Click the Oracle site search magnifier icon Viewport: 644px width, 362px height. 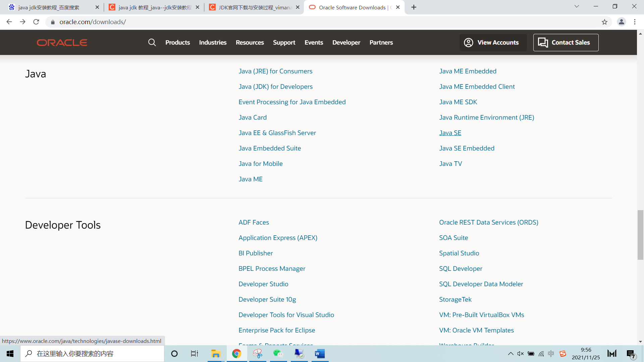[152, 43]
